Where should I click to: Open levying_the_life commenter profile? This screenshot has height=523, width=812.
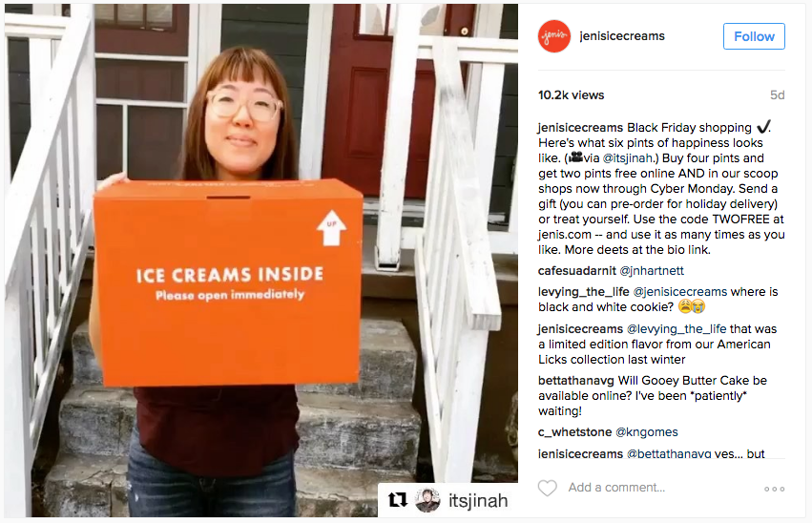pos(584,292)
